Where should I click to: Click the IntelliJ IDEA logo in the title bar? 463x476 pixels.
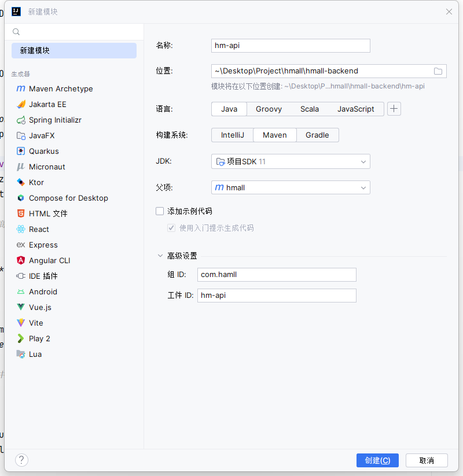pyautogui.click(x=16, y=12)
